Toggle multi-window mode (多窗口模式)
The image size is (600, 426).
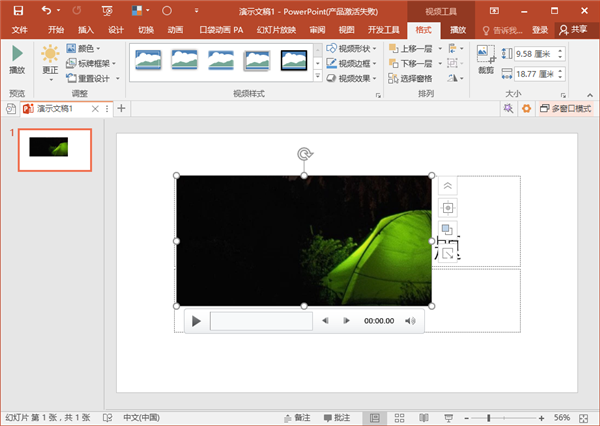(566, 108)
